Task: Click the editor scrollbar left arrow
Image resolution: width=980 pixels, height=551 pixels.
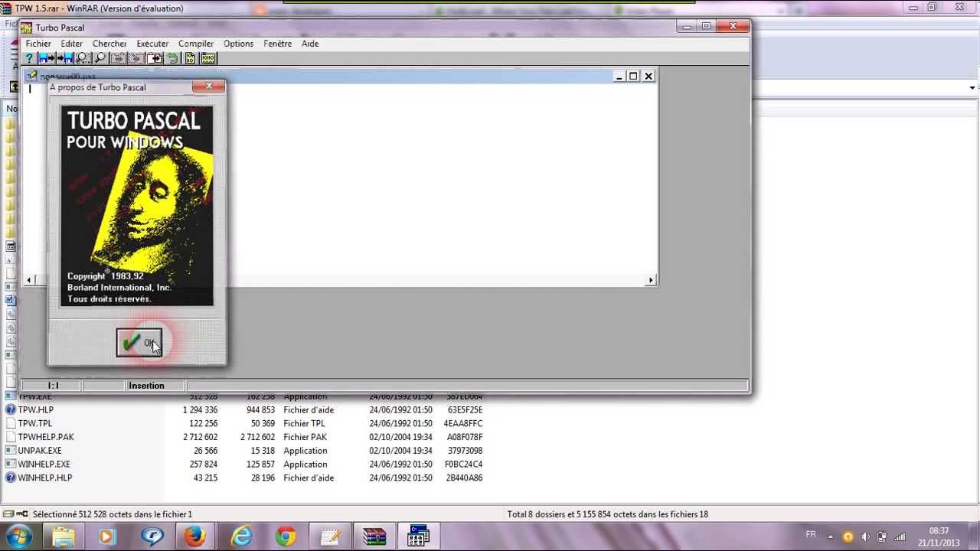Action: [29, 280]
